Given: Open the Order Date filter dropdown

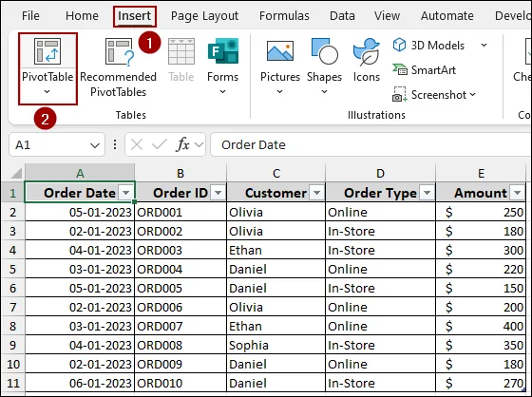Looking at the screenshot, I should (x=125, y=193).
